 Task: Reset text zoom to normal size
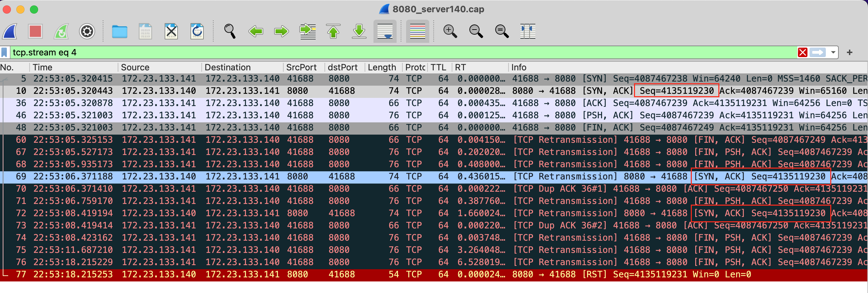pyautogui.click(x=502, y=32)
